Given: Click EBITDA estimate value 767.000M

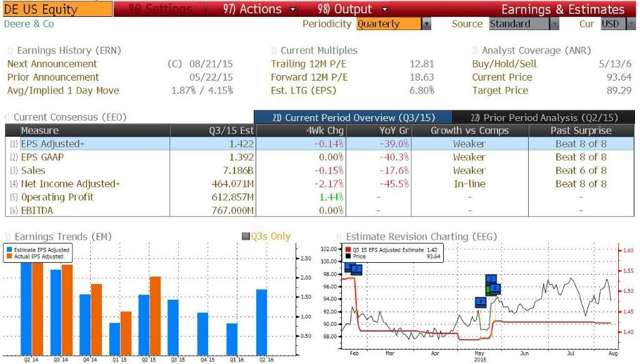Looking at the screenshot, I should pyautogui.click(x=232, y=211).
